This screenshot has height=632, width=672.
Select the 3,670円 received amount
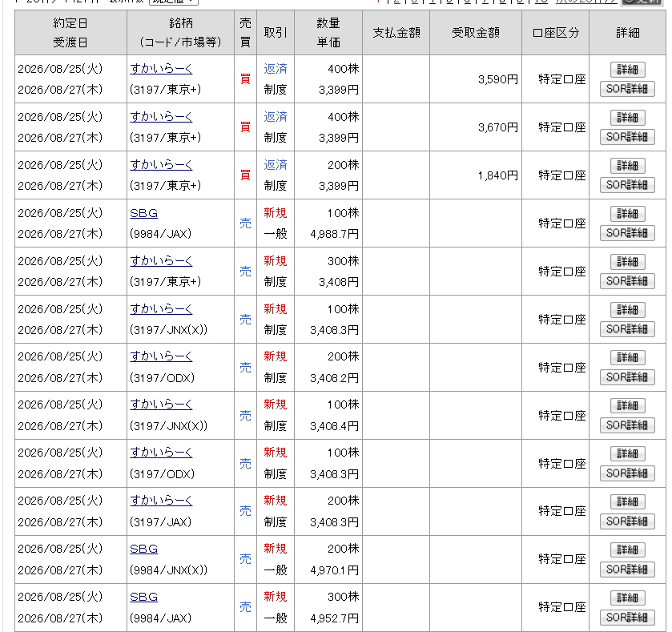[498, 127]
